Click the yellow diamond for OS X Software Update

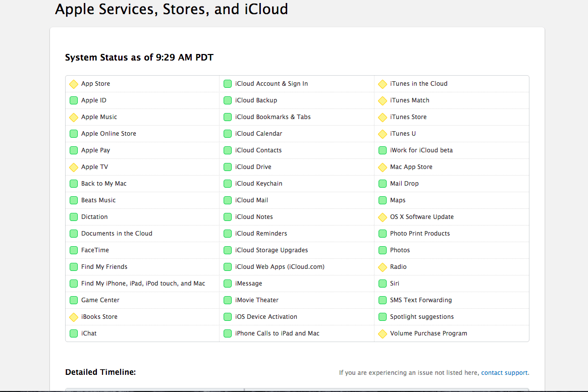383,217
